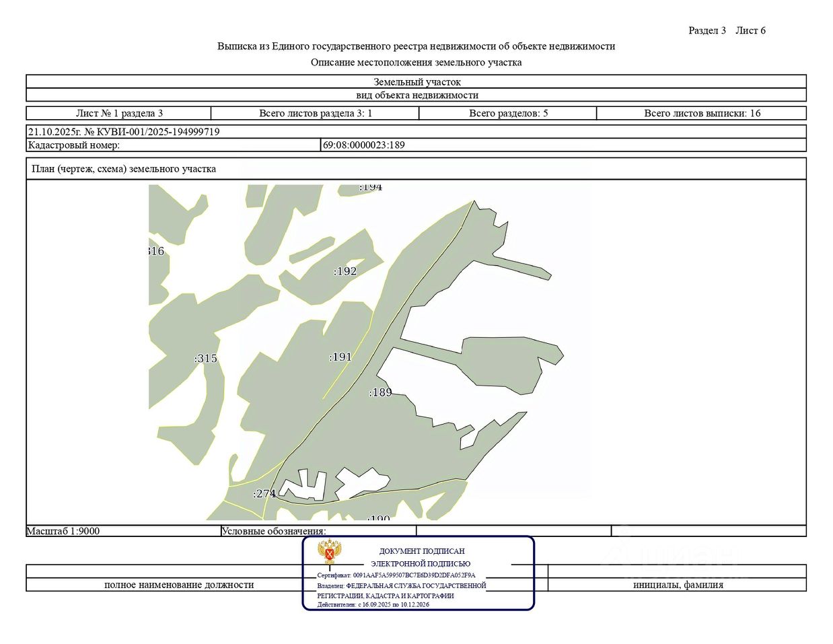Select parcel label :191 on the map
Viewport: 833px width, 644px height.
340,357
